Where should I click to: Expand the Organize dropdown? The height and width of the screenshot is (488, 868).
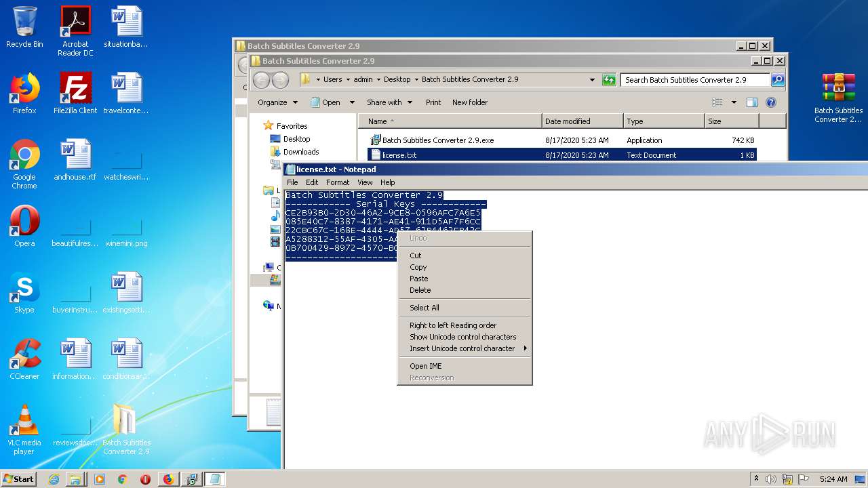[x=277, y=102]
